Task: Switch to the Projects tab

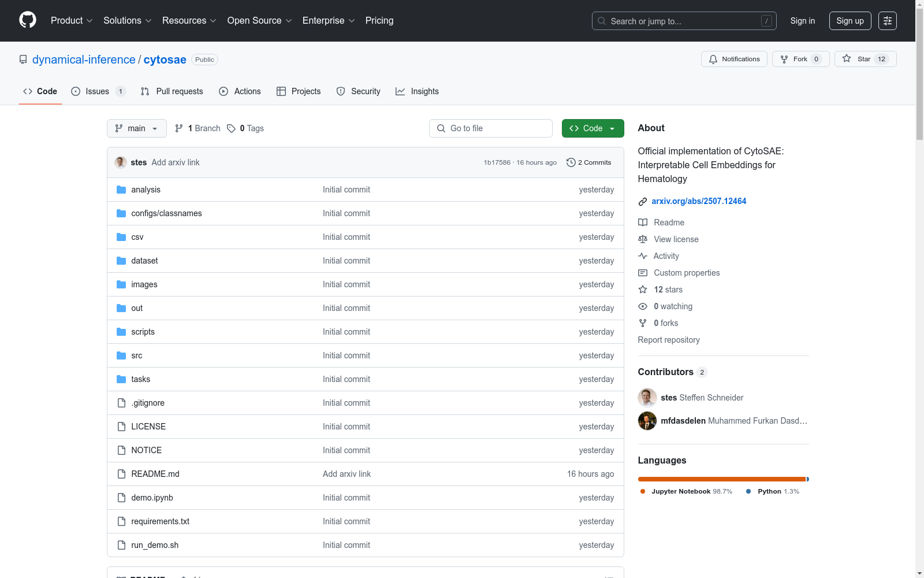Action: 299,91
